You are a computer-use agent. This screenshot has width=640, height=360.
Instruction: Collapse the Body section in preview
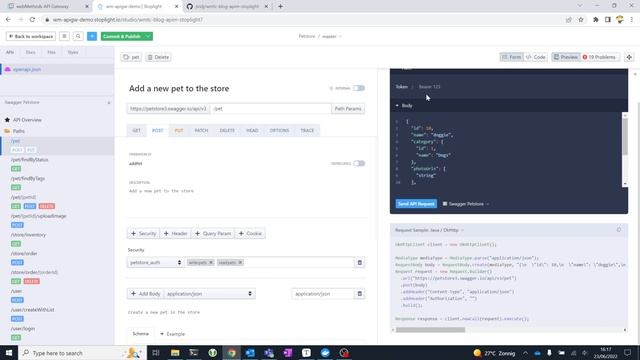coord(404,106)
